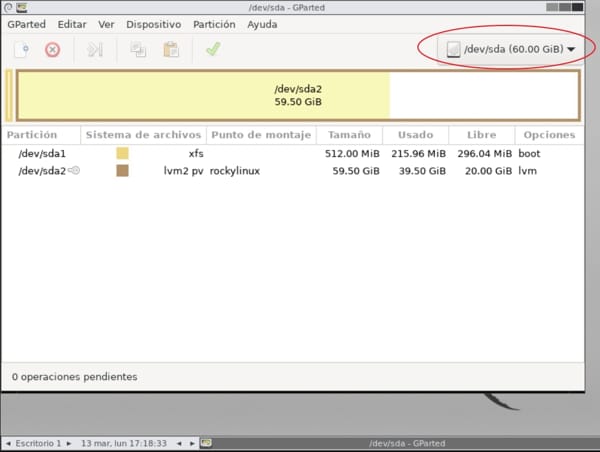Click the lvm flag cell
600x452 pixels.
[527, 171]
